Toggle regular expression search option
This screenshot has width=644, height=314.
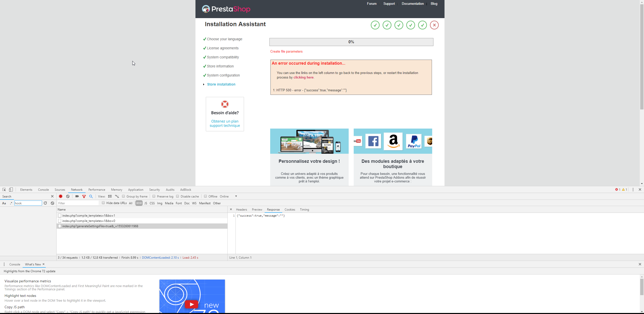[x=11, y=203]
